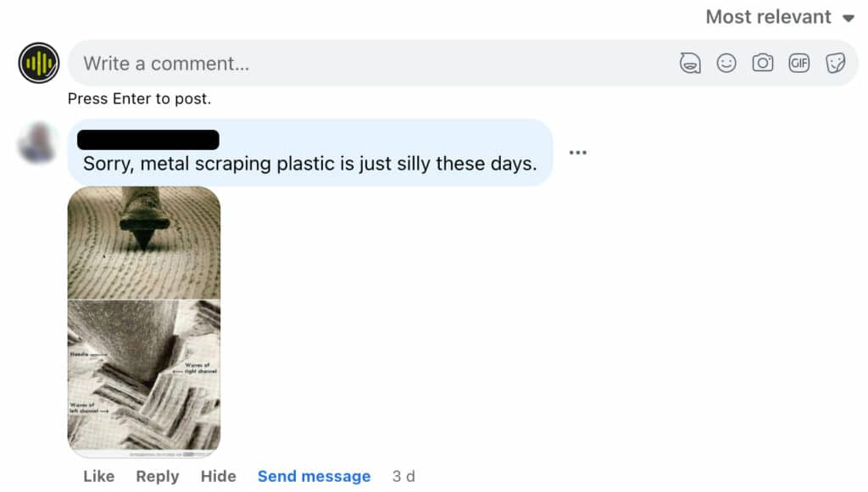Open the stylus-on-record photo in the comment

pos(144,243)
